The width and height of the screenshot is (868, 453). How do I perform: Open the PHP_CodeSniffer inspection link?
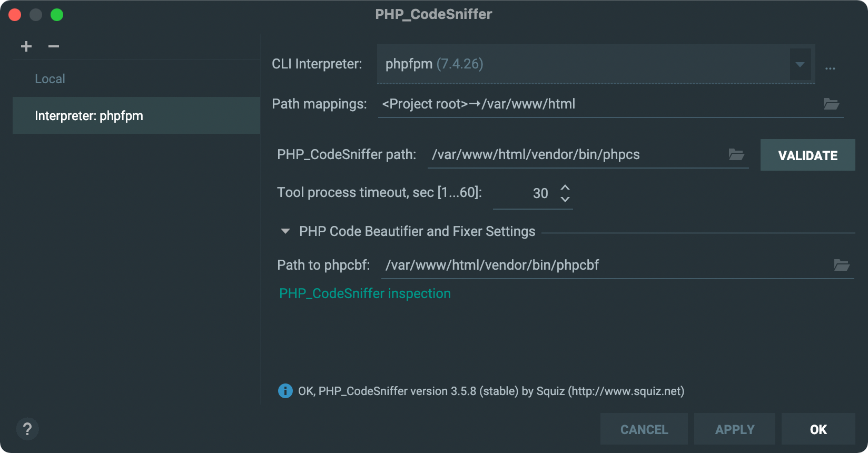pyautogui.click(x=365, y=293)
